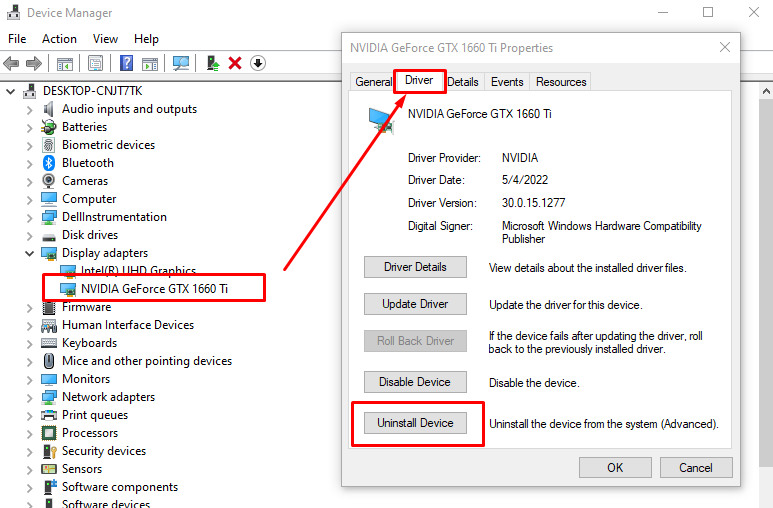Expand the Bluetooth node
Screen dimensions: 773x508
(x=30, y=163)
